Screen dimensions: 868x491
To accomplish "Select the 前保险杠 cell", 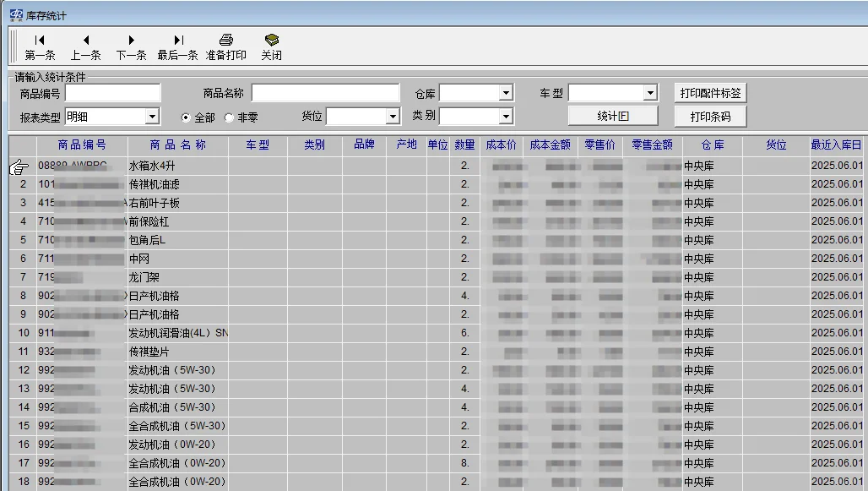I will coord(177,221).
